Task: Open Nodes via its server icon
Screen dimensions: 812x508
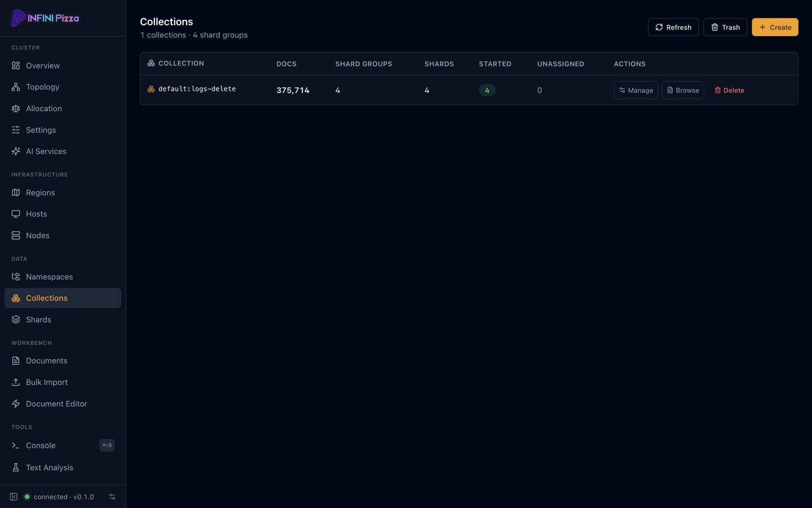Action: pos(16,235)
